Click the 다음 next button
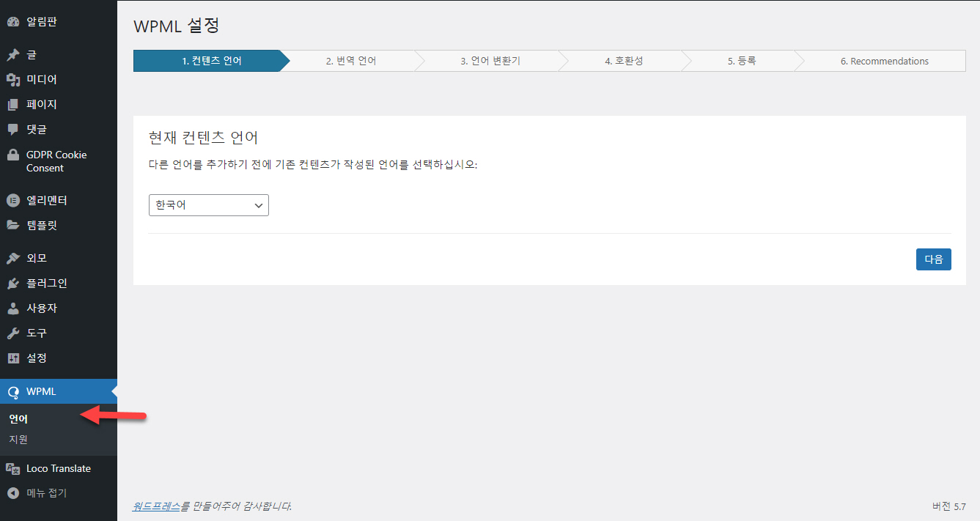The image size is (980, 521). (934, 259)
